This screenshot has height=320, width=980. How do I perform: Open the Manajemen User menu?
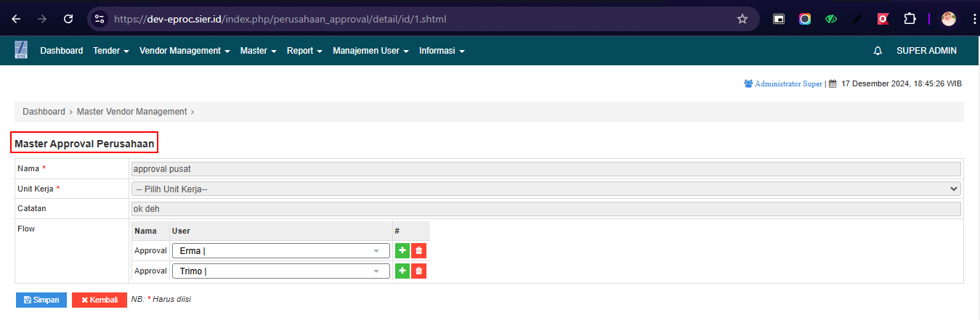[x=370, y=51]
